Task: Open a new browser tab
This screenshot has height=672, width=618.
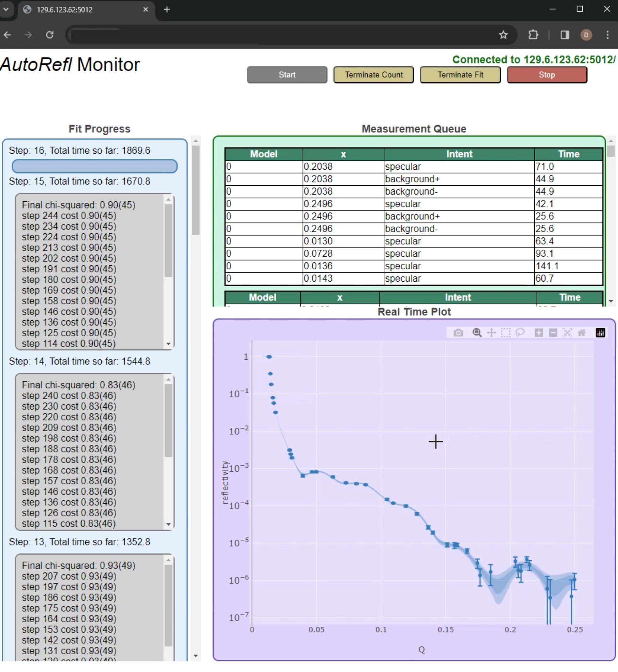Action: click(167, 10)
